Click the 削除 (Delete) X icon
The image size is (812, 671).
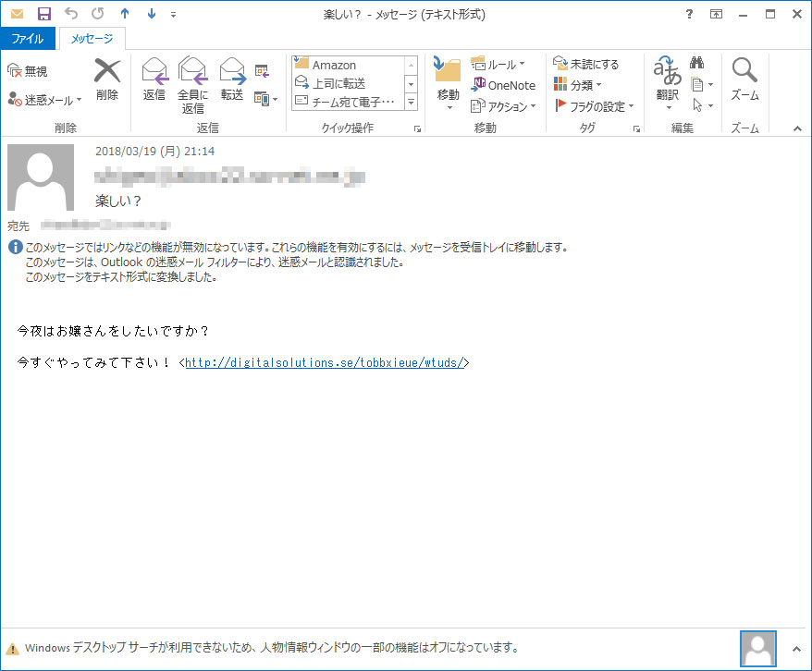(x=107, y=72)
